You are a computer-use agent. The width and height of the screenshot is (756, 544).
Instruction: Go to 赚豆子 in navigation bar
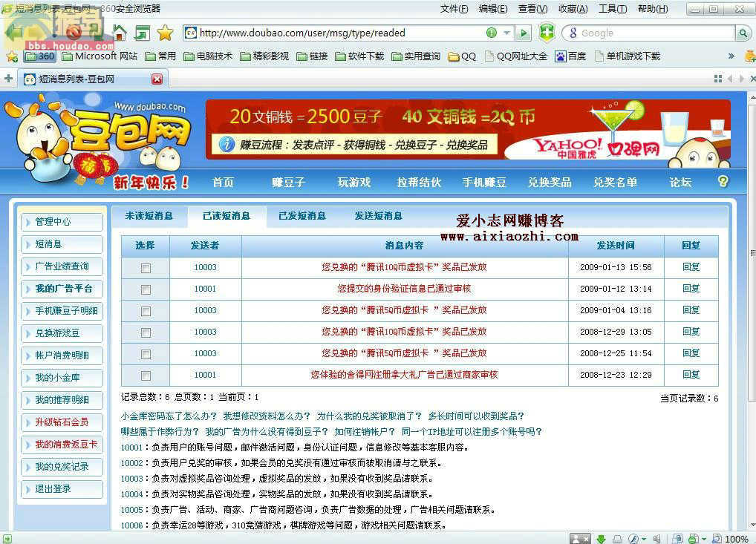click(288, 182)
